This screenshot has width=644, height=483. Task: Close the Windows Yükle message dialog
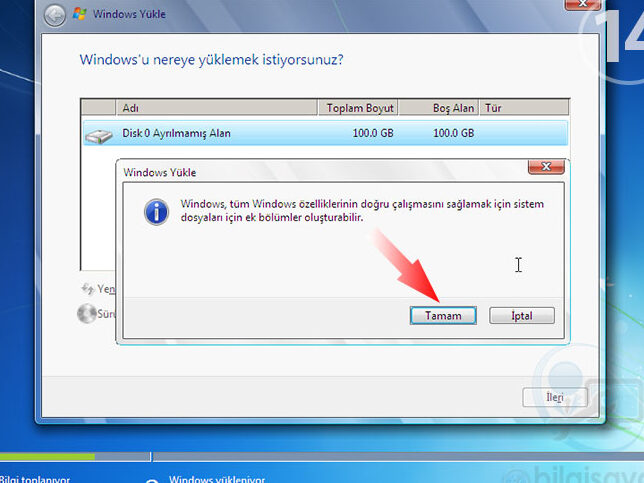click(544, 167)
